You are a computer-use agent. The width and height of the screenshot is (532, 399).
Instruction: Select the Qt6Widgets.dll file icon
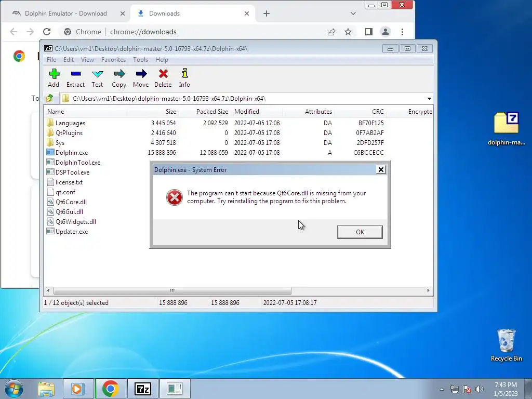(50, 221)
